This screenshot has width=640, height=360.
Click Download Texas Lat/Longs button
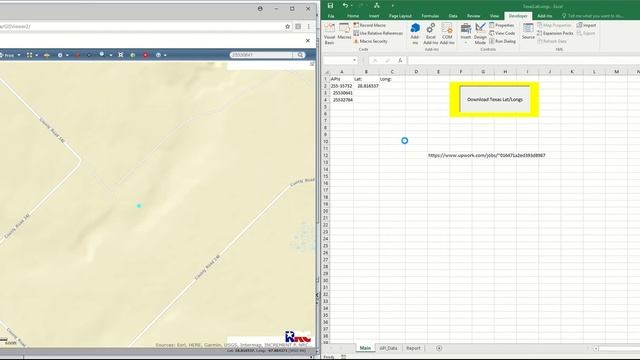[495, 99]
